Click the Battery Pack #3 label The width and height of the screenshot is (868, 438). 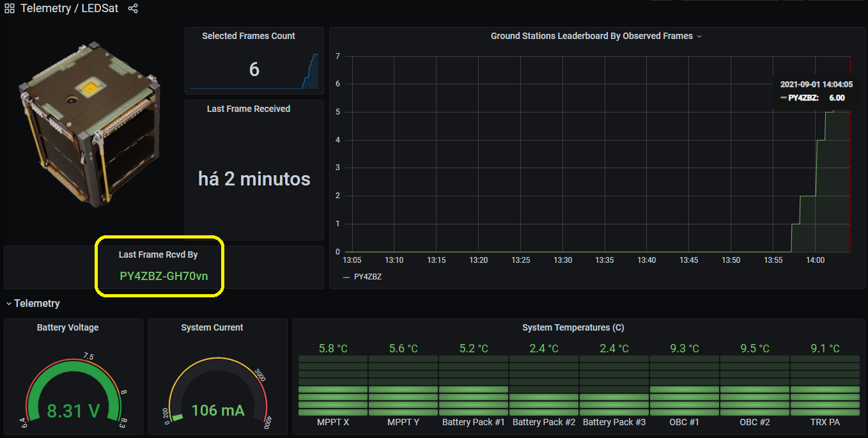pyautogui.click(x=614, y=423)
